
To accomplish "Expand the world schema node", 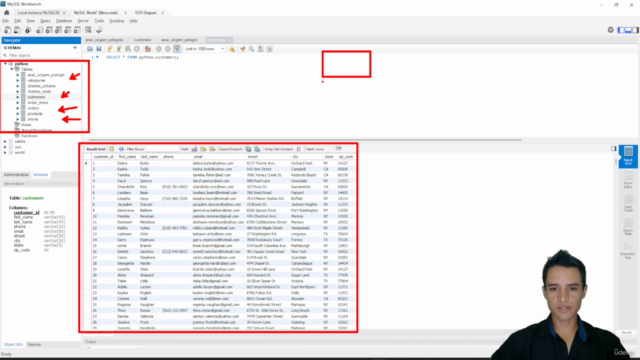I will (6, 152).
